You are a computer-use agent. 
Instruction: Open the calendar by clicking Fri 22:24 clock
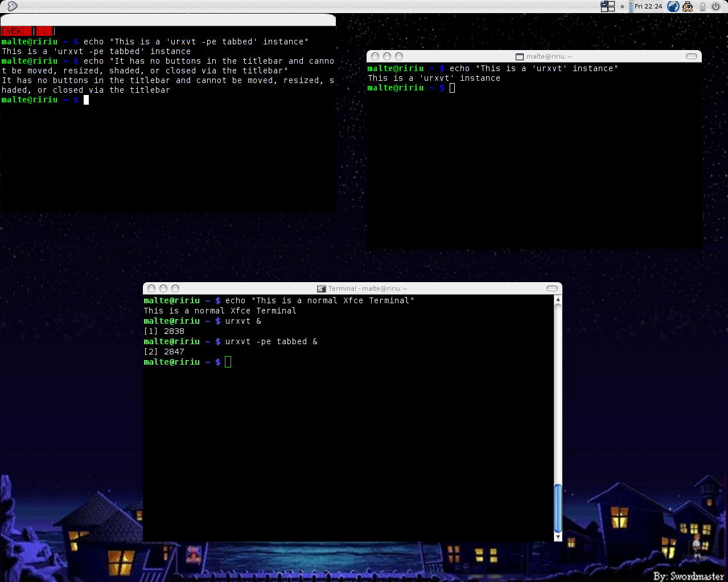point(648,6)
